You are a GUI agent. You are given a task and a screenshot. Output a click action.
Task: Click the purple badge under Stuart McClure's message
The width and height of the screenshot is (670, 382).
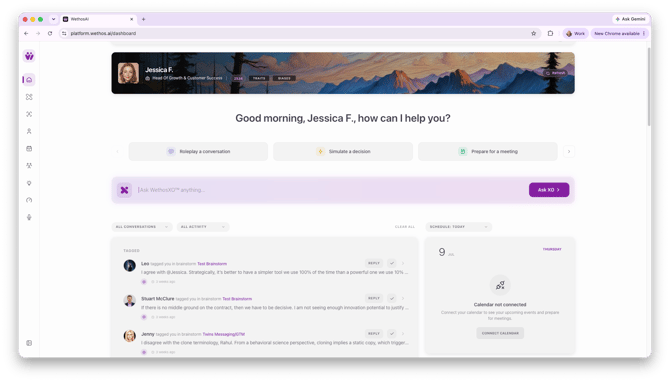click(x=144, y=317)
